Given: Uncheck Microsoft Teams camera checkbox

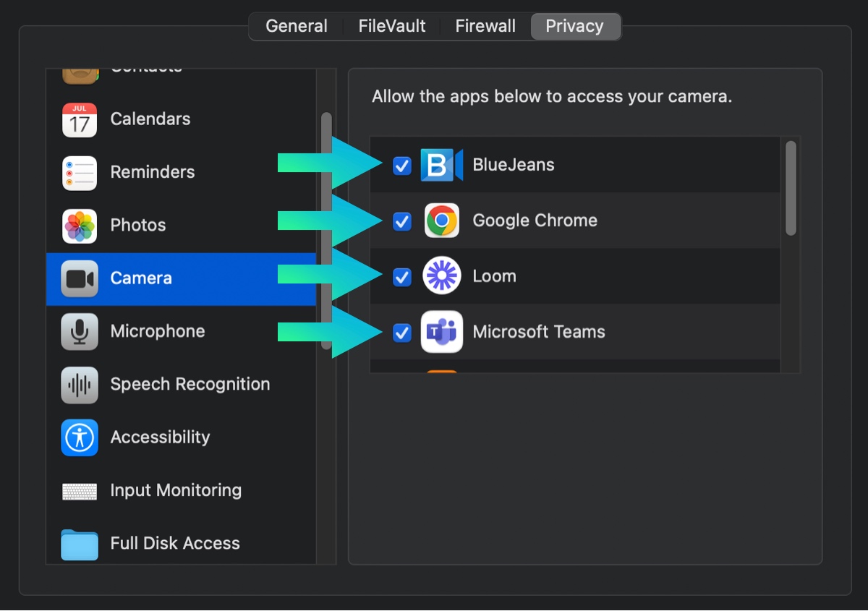Looking at the screenshot, I should coord(402,333).
